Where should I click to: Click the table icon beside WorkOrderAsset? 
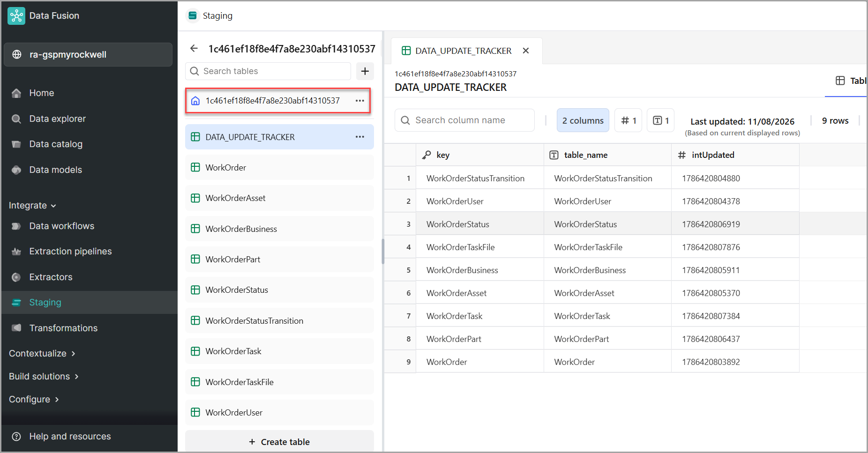pos(195,198)
